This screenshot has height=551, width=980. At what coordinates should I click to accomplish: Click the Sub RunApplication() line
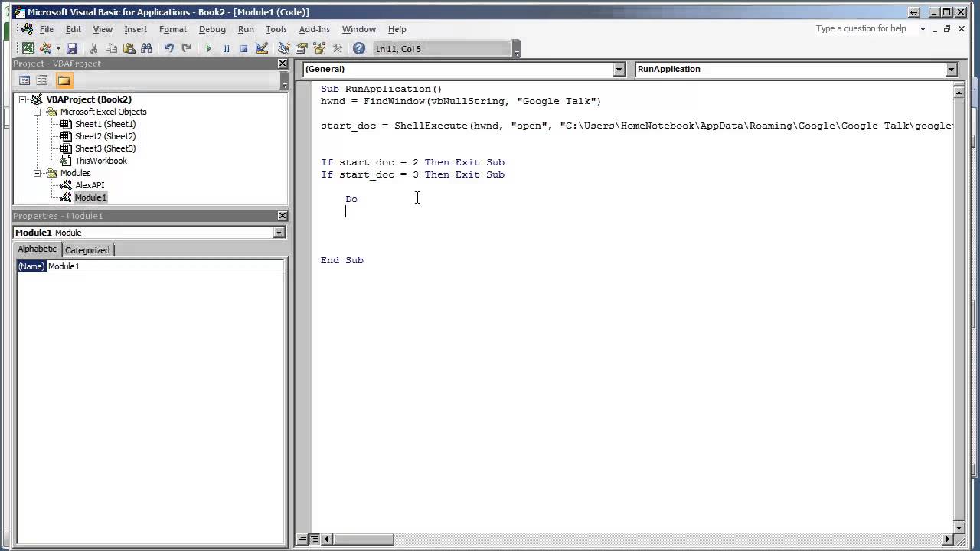coord(381,89)
